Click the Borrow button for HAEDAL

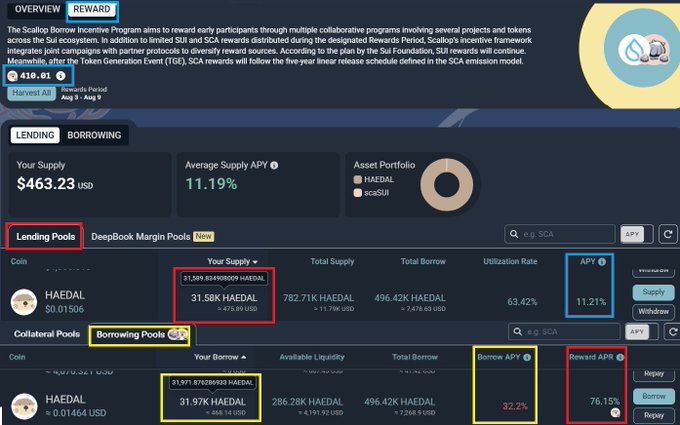pos(654,396)
